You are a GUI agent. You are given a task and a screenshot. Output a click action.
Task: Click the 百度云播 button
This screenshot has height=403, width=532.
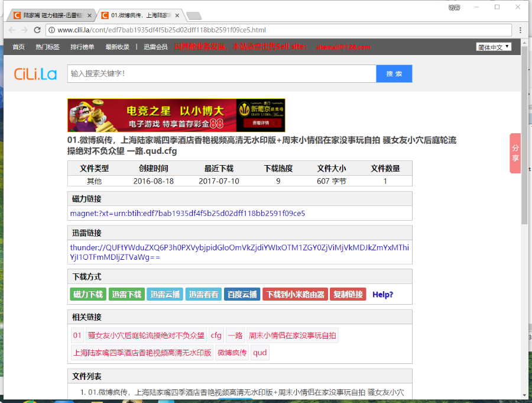pyautogui.click(x=242, y=294)
